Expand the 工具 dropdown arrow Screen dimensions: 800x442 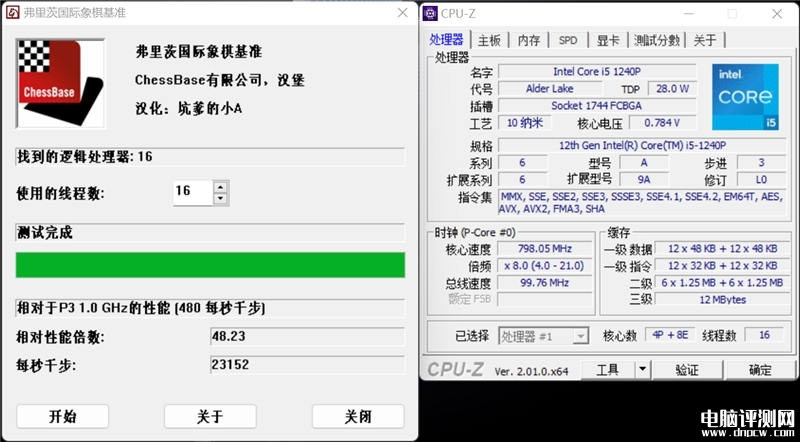tap(642, 370)
